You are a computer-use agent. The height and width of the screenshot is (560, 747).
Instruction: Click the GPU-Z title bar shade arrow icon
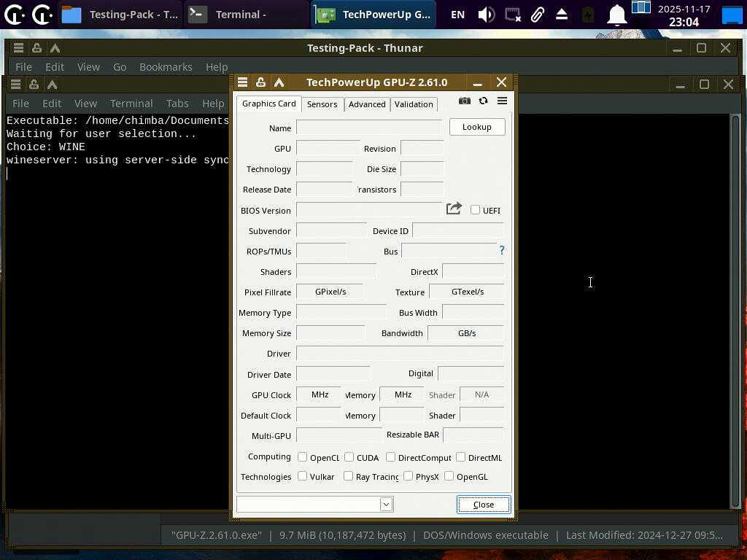coord(279,82)
